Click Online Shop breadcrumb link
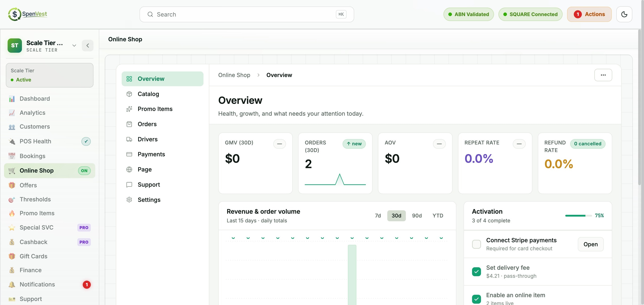The image size is (644, 305). click(234, 75)
